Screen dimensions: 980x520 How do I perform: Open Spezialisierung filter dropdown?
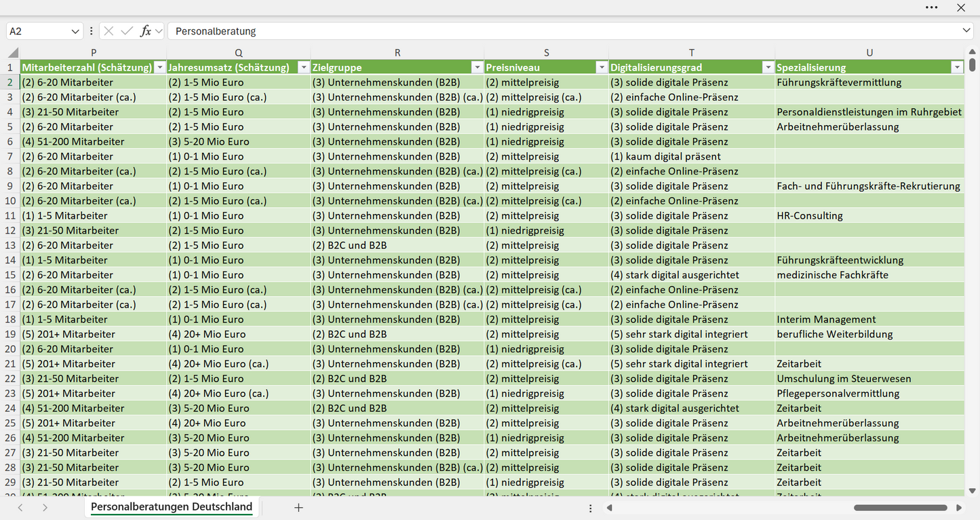pos(957,67)
